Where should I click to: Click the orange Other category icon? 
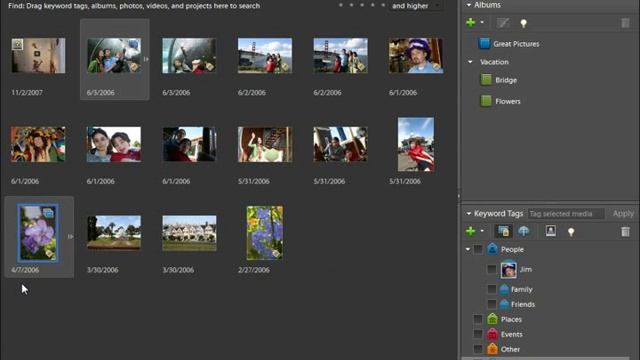point(492,349)
